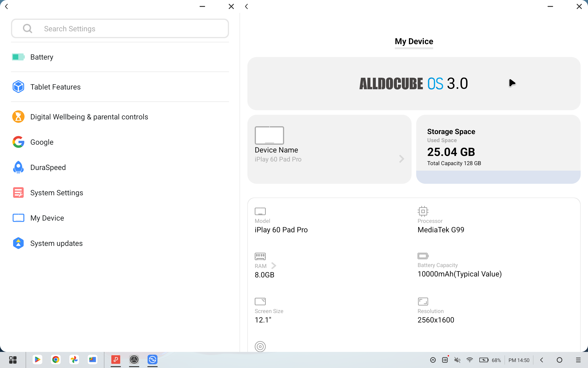588x368 pixels.
Task: Expand Device Name with the chevron arrow
Action: 401,159
